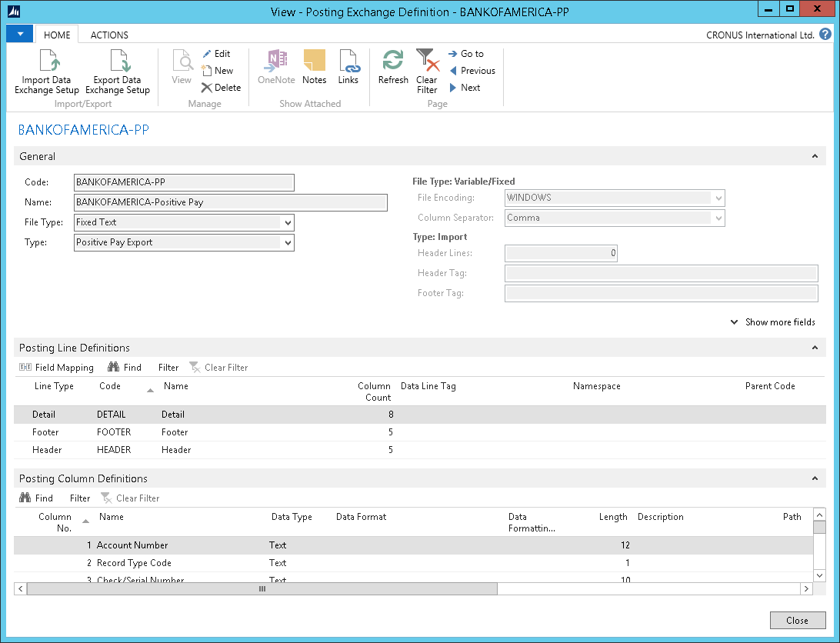The image size is (840, 643).
Task: Collapse the Posting Line Definitions section
Action: [815, 347]
